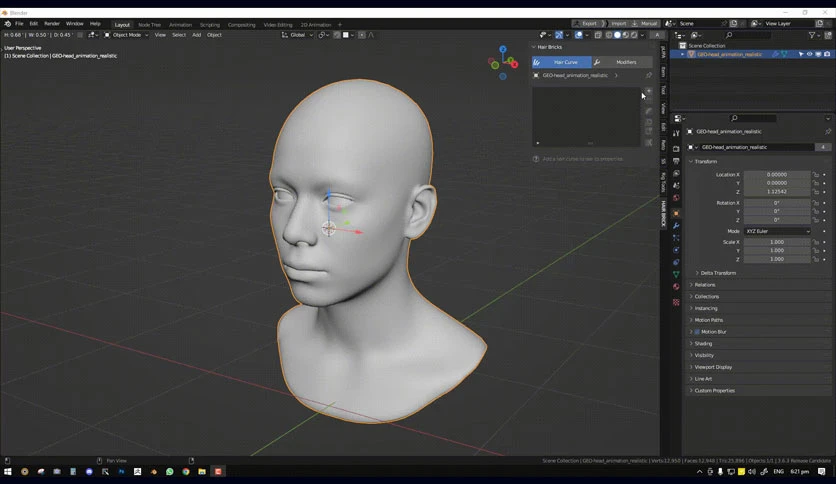Enable the Motion Blur checkbox
Screen dimensions: 836x484
click(697, 332)
